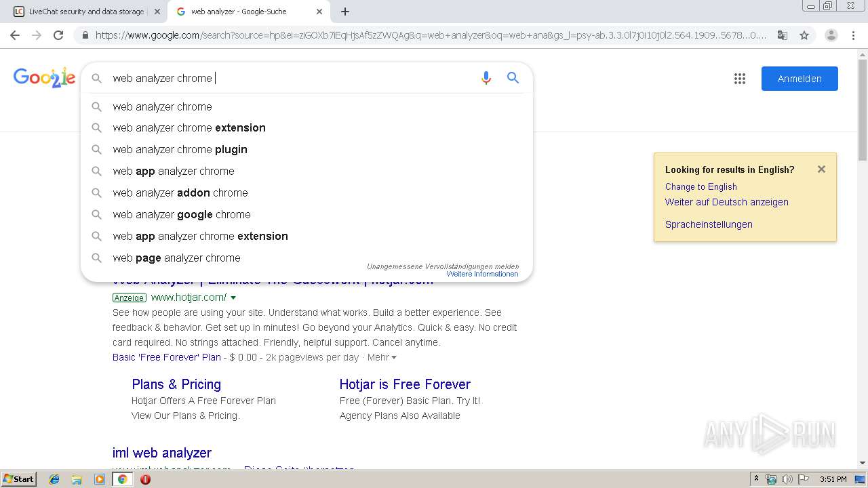Screen dimensions: 868x488
Task: Click the Action Center flag tray icon
Action: click(804, 479)
